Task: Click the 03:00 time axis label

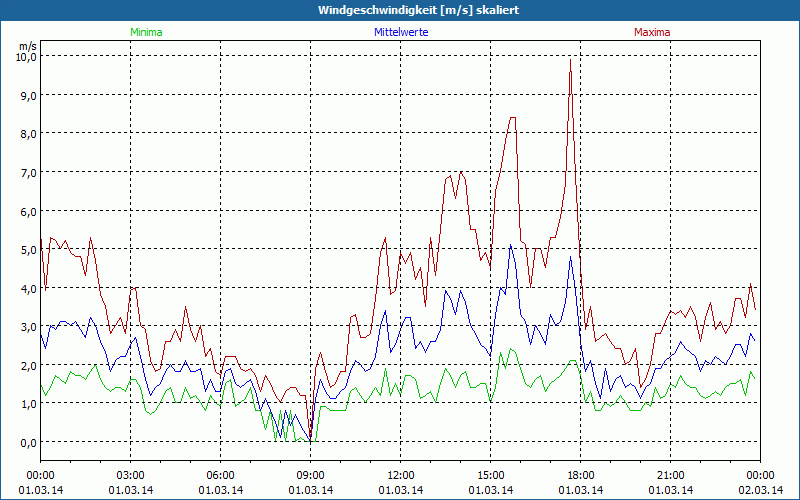Action: tap(131, 475)
